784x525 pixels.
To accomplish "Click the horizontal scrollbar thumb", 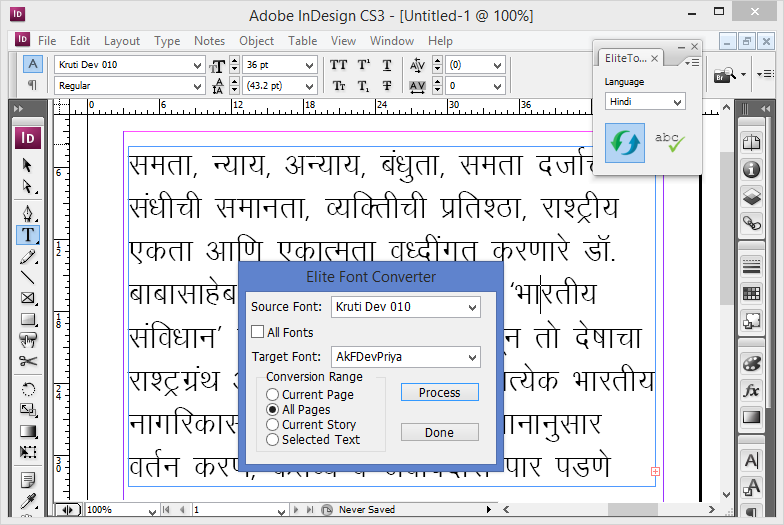I will point(632,510).
